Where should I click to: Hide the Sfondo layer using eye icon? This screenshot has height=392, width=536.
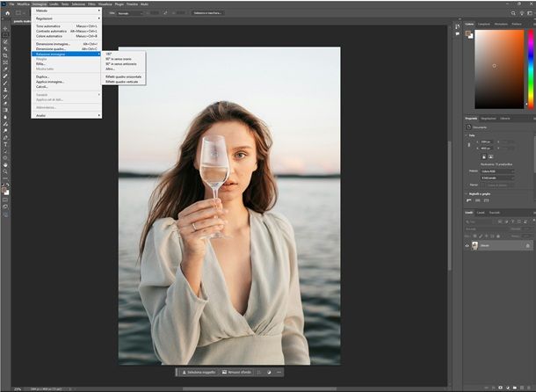pos(467,246)
